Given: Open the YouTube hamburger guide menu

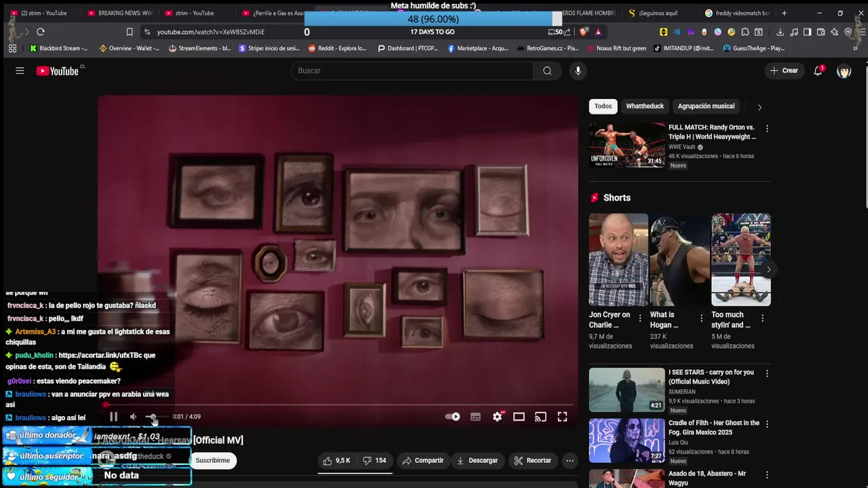Looking at the screenshot, I should 20,70.
